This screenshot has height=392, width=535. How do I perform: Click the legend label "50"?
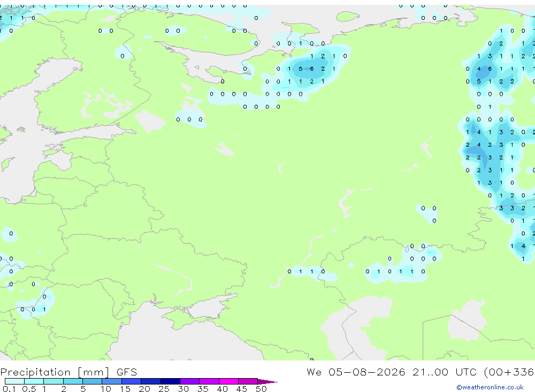[261, 389]
